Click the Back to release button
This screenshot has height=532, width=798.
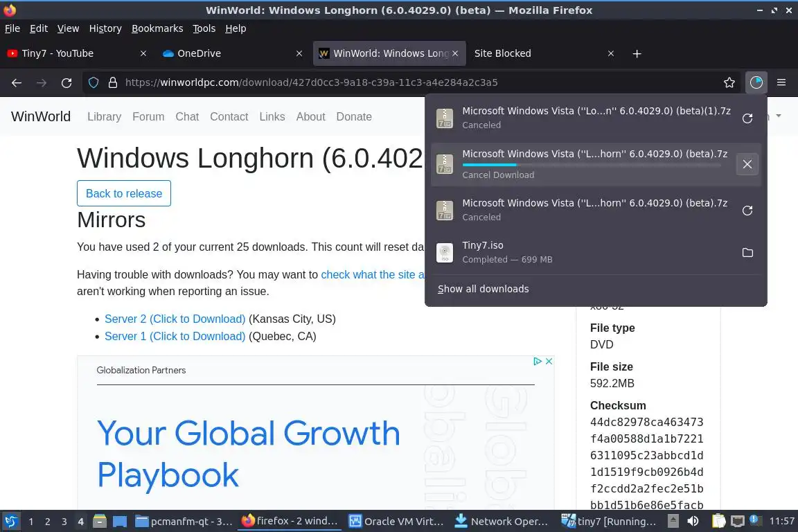click(124, 193)
